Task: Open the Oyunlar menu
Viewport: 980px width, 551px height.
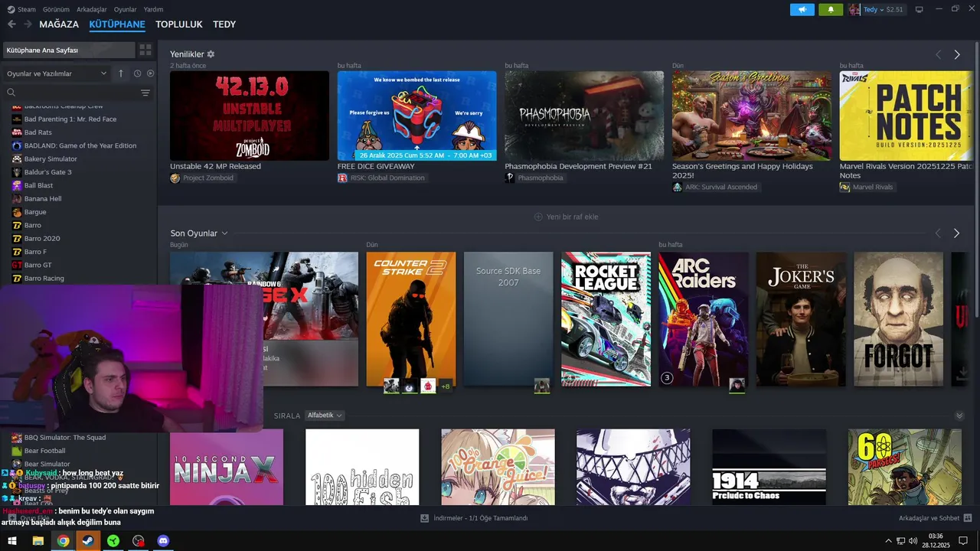Action: click(126, 9)
